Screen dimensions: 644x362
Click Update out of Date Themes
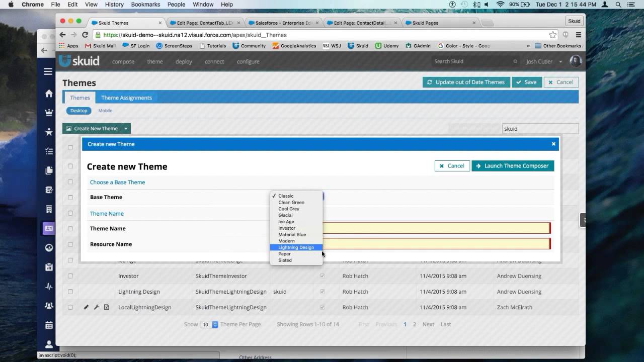click(466, 82)
